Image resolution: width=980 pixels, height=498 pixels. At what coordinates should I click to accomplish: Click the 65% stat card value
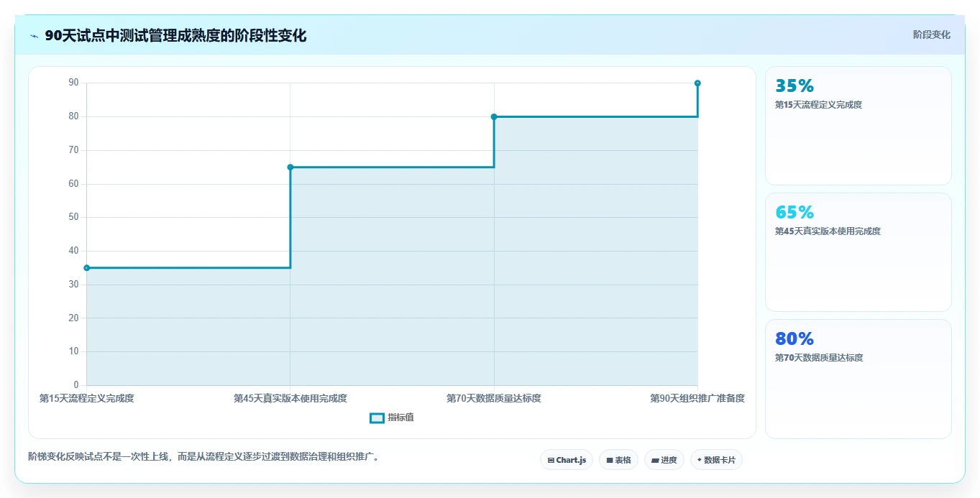tap(794, 212)
